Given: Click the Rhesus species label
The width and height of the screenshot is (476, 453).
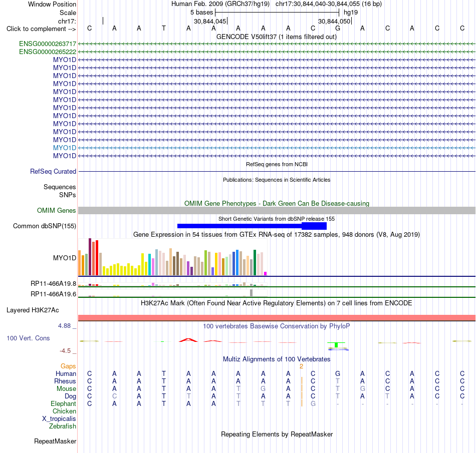Looking at the screenshot, I should [x=65, y=381].
